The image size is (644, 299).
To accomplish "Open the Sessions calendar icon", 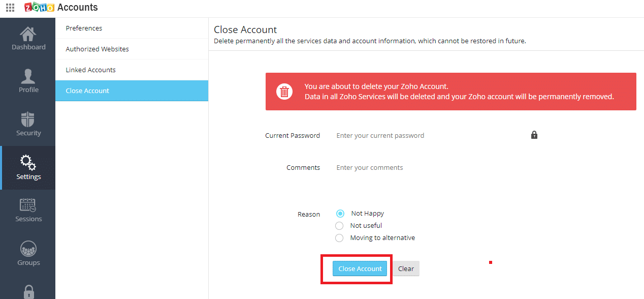I will point(28,205).
